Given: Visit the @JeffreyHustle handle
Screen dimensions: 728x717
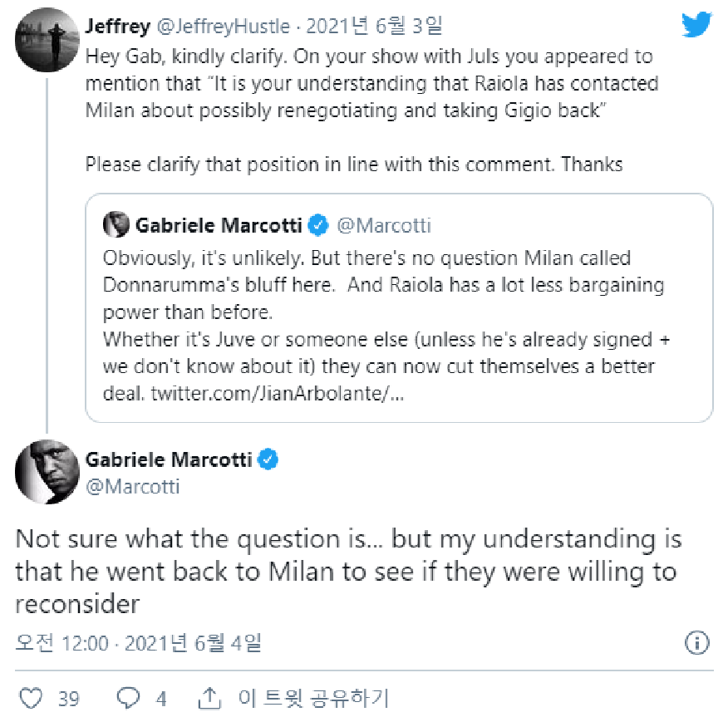Looking at the screenshot, I should tap(223, 27).
